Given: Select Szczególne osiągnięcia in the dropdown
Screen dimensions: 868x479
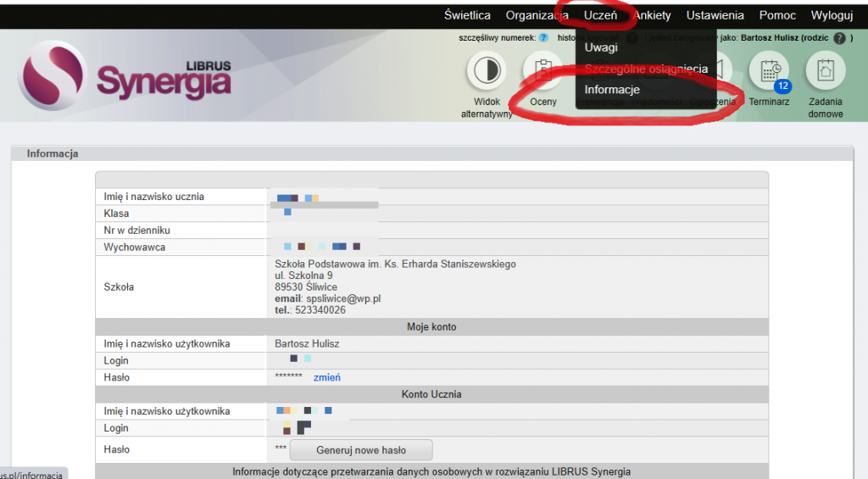Looking at the screenshot, I should click(x=646, y=69).
